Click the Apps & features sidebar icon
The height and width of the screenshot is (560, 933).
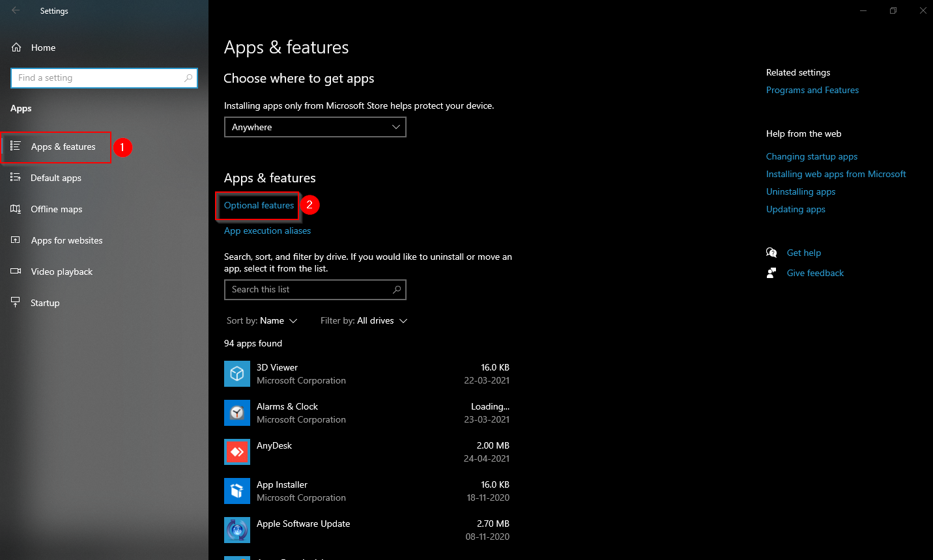pos(16,146)
